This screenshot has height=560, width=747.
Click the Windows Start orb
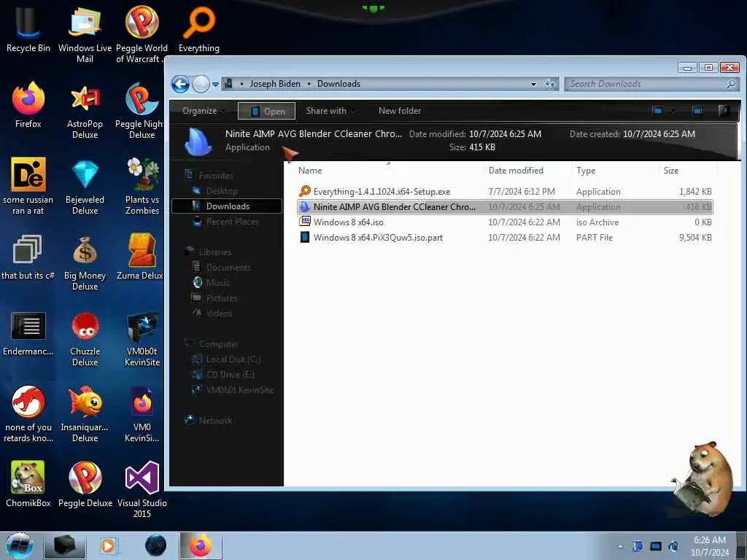coord(20,545)
